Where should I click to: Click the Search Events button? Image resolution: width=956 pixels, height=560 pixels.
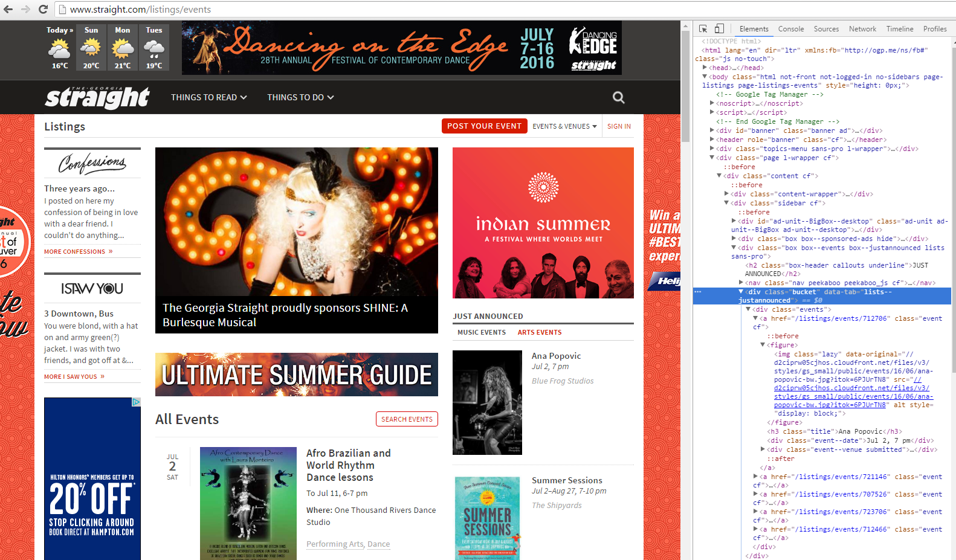coord(407,419)
